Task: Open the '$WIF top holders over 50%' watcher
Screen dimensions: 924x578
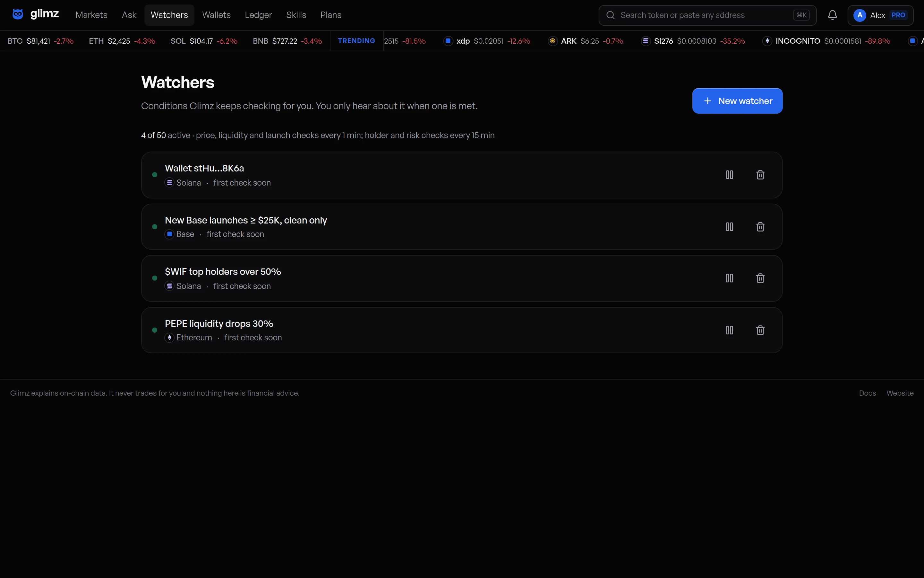Action: coord(462,278)
